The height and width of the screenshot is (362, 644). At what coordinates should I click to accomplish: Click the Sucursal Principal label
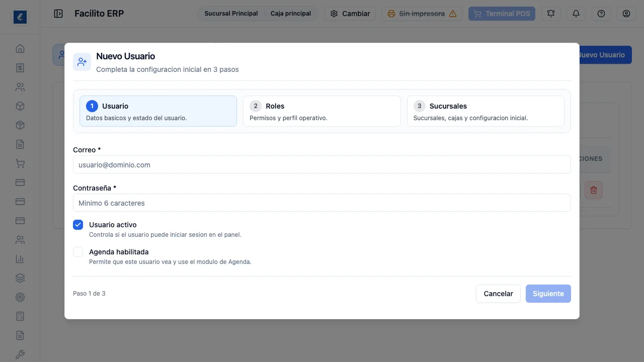(x=231, y=14)
